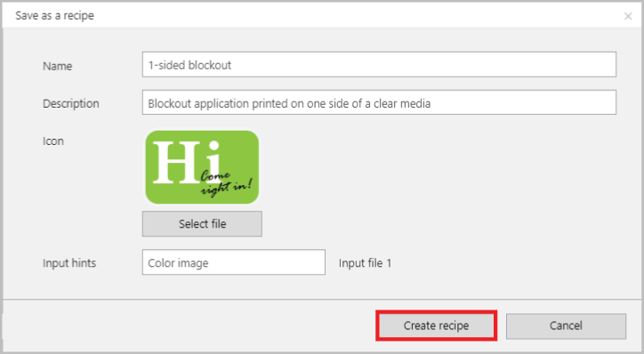Focus the Name field containing 1-sided blockout
The height and width of the screenshot is (354, 644).
tap(379, 64)
